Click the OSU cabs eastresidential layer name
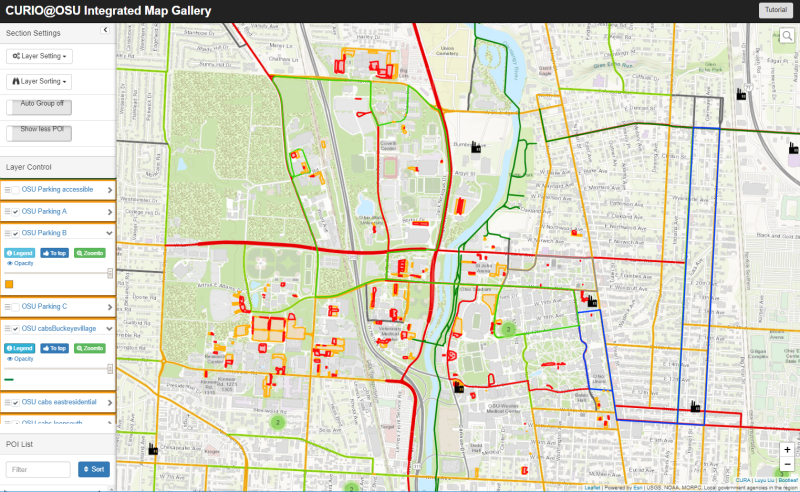Screen dimensions: 800x492 (59, 402)
